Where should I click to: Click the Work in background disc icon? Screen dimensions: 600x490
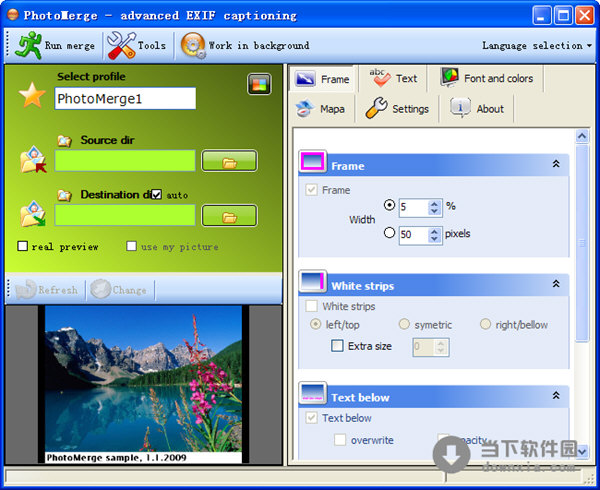coord(193,46)
